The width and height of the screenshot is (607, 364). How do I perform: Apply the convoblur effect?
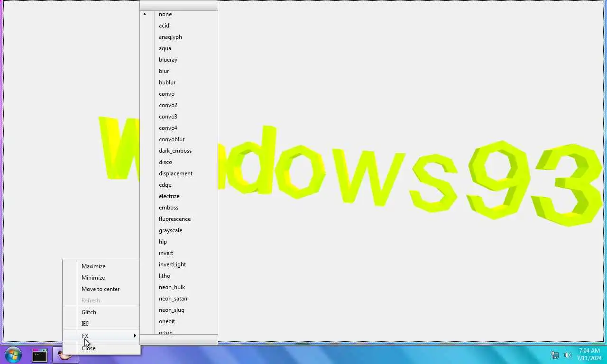179,139
